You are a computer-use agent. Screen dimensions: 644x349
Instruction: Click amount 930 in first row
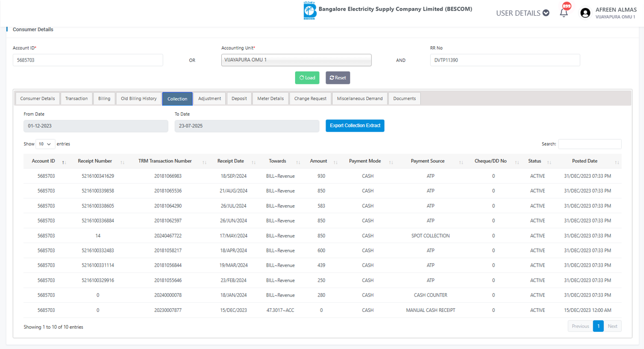tap(321, 176)
